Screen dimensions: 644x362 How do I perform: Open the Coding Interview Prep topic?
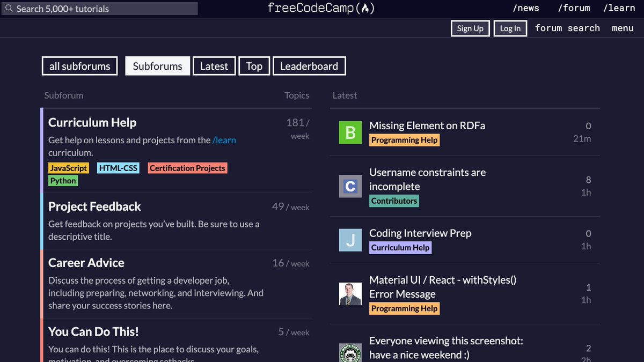point(420,233)
